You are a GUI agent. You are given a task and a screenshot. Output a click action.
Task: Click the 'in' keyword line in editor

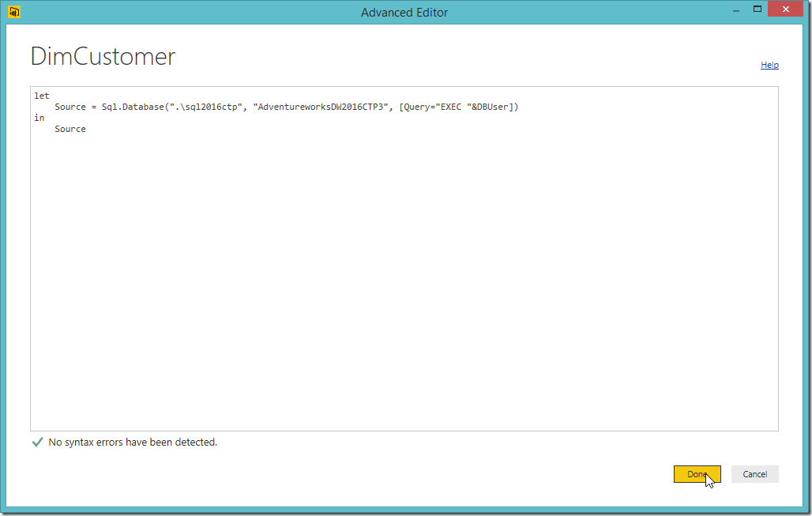(39, 118)
